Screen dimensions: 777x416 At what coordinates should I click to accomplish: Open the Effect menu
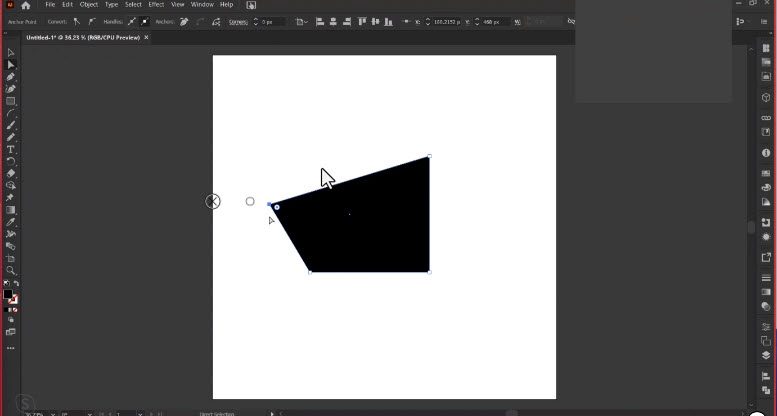pos(156,4)
